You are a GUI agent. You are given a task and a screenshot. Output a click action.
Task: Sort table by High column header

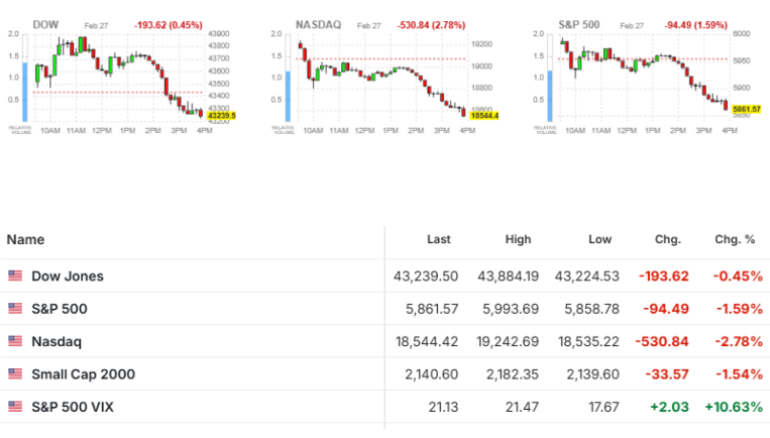pos(518,239)
